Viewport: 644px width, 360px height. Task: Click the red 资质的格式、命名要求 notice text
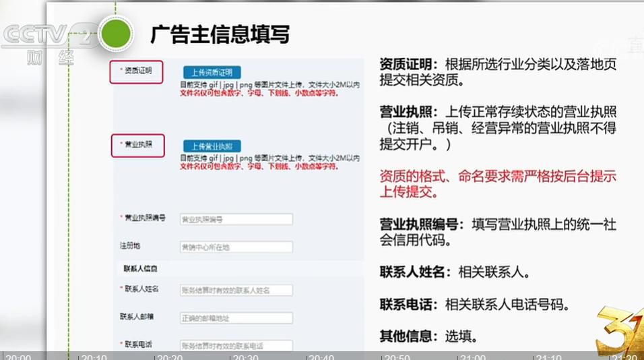(498, 184)
